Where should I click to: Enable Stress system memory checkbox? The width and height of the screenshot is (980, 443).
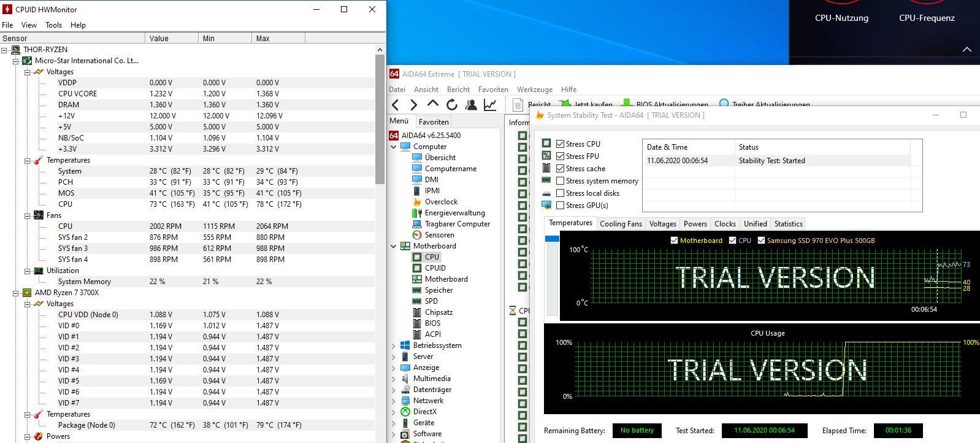tap(560, 181)
